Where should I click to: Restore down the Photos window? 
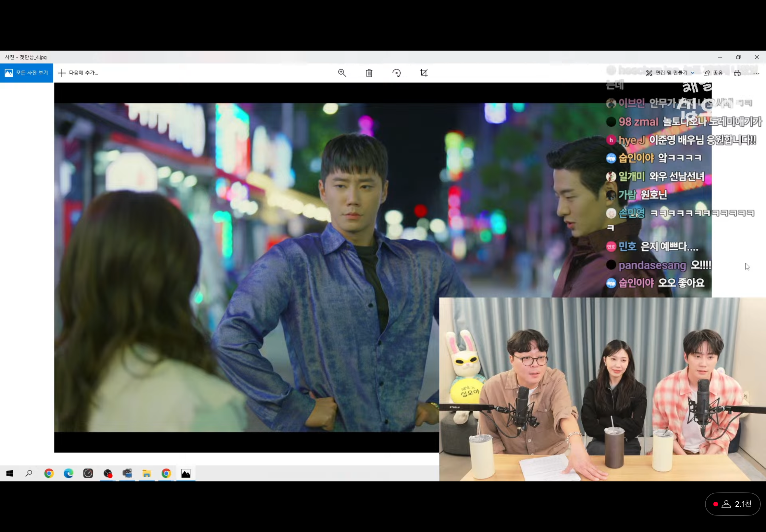[x=738, y=57]
